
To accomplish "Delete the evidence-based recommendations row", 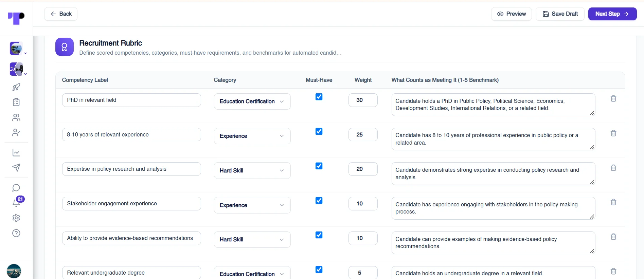I will (613, 237).
